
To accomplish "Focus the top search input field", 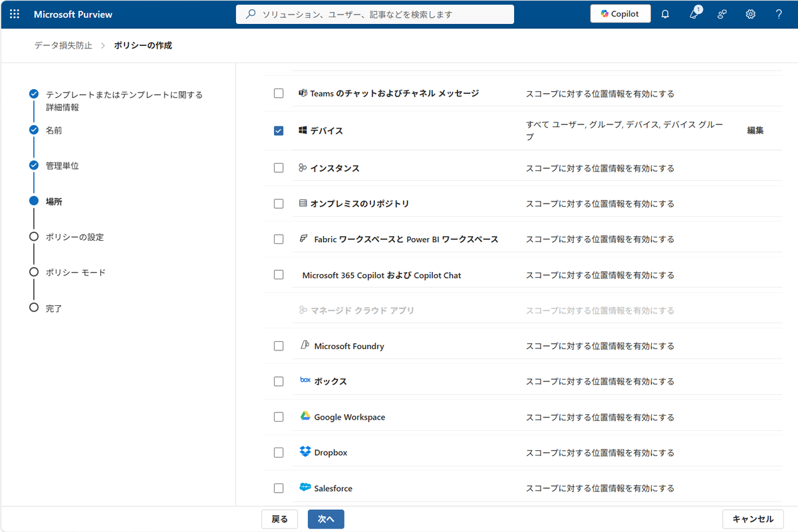I will coord(375,14).
